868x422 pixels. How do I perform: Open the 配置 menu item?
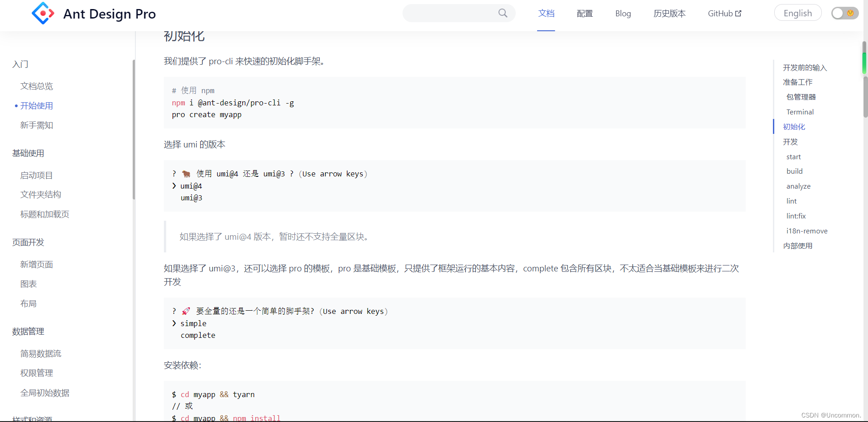[584, 13]
